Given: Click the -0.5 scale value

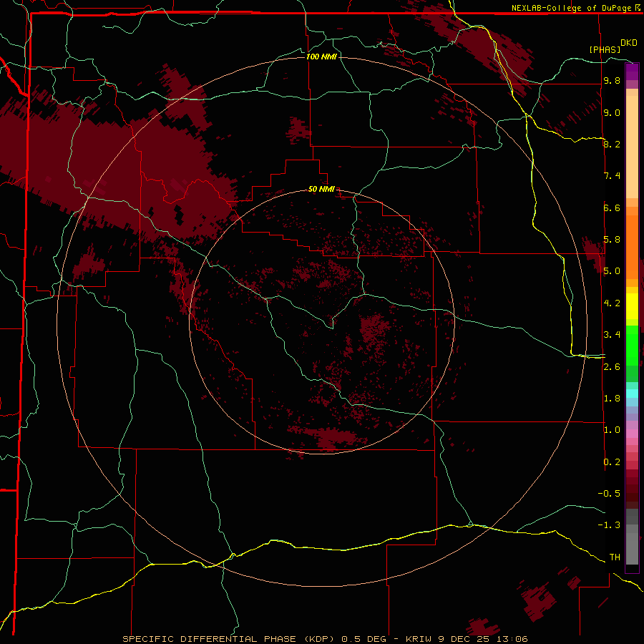Looking at the screenshot, I should pyautogui.click(x=609, y=494).
